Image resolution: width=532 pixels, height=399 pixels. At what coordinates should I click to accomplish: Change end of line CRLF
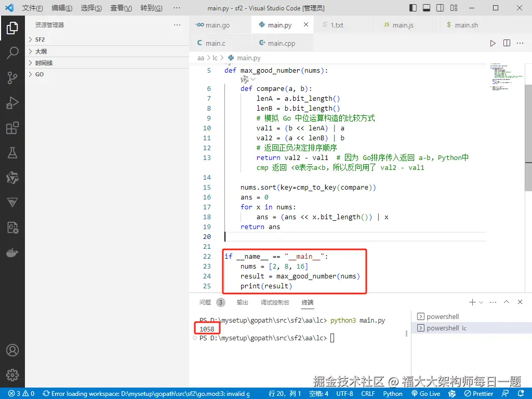pos(368,394)
